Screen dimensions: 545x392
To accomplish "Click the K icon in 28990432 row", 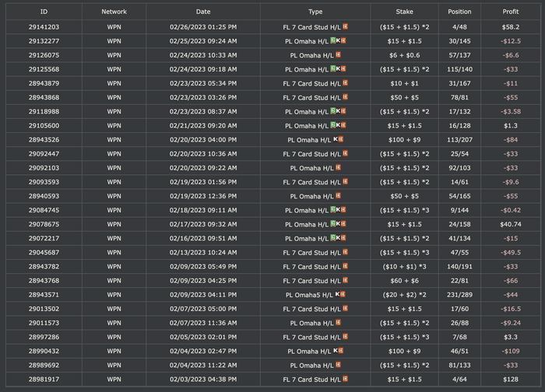I will [x=336, y=351].
